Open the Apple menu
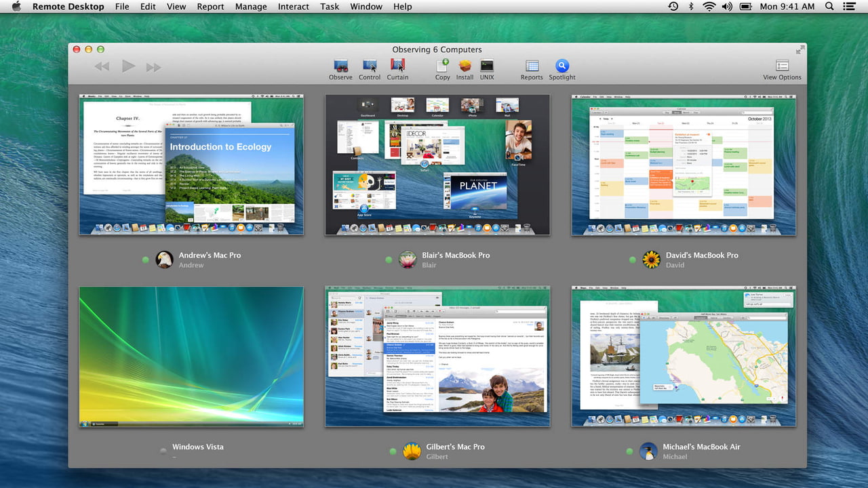The width and height of the screenshot is (868, 488). (x=16, y=6)
